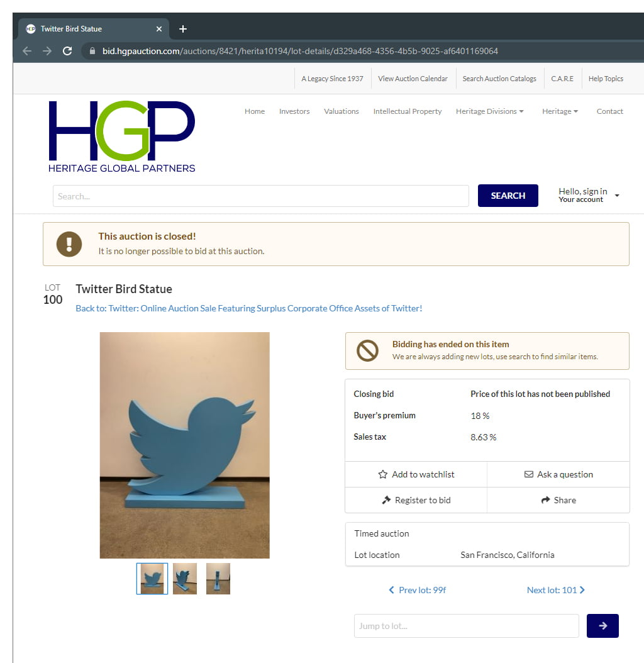
Task: Click the browser forward arrow
Action: click(x=47, y=51)
